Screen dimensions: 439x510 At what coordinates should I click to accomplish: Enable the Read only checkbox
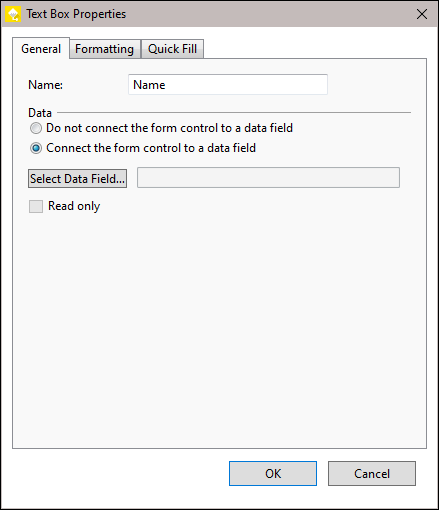click(36, 206)
